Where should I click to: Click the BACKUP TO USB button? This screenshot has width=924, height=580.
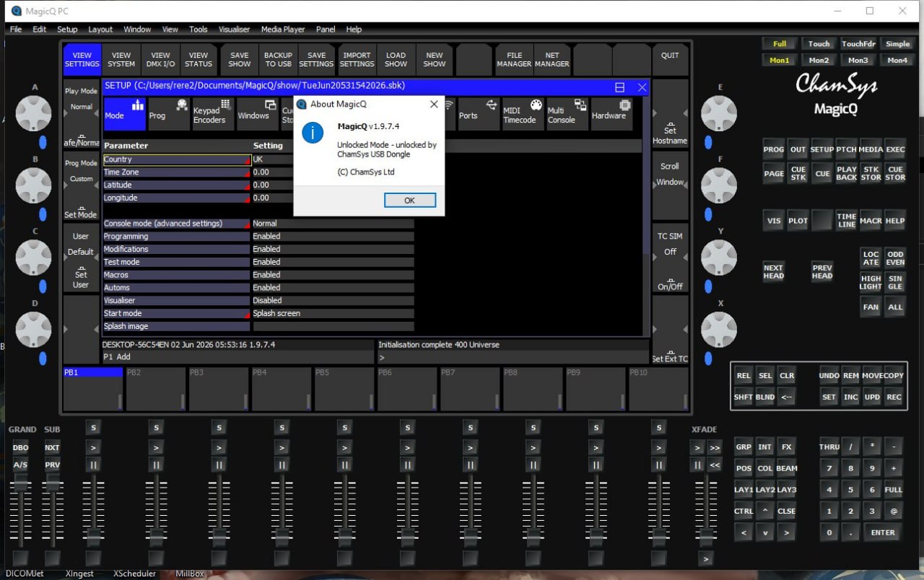(278, 60)
